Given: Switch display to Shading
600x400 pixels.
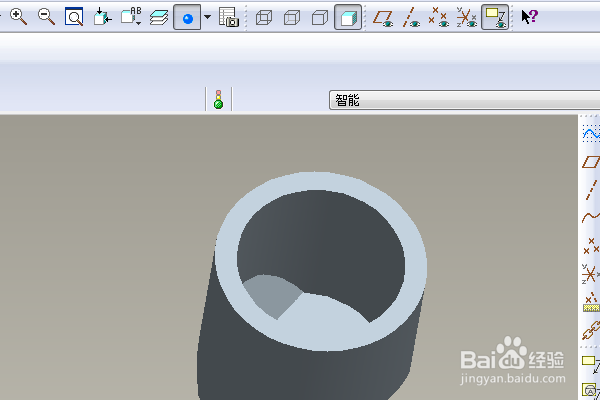Looking at the screenshot, I should point(348,18).
